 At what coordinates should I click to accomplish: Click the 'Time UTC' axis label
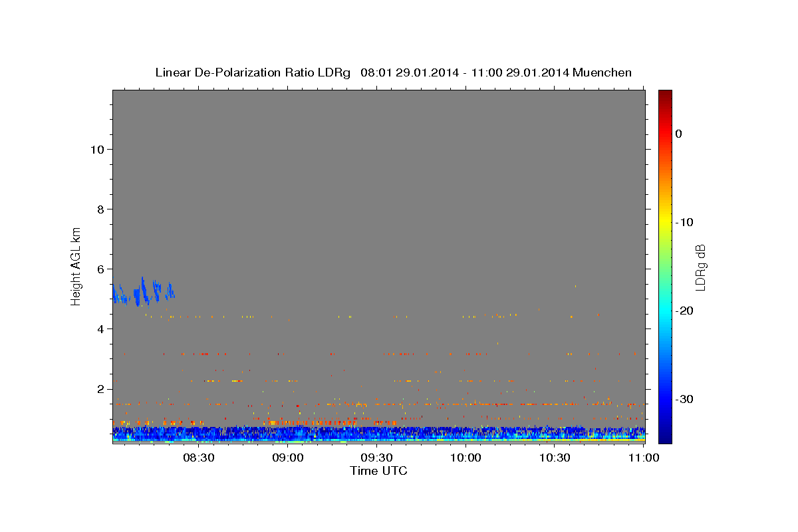[378, 471]
